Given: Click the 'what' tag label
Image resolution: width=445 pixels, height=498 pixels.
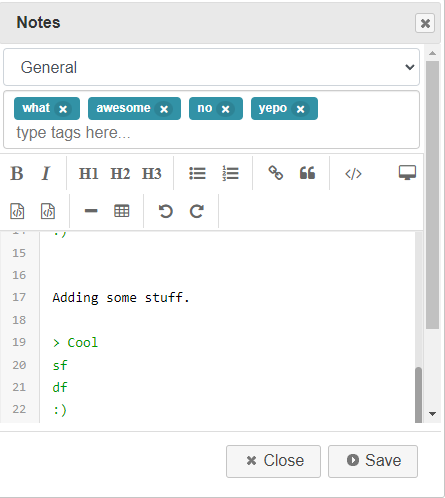Looking at the screenshot, I should click(36, 108).
